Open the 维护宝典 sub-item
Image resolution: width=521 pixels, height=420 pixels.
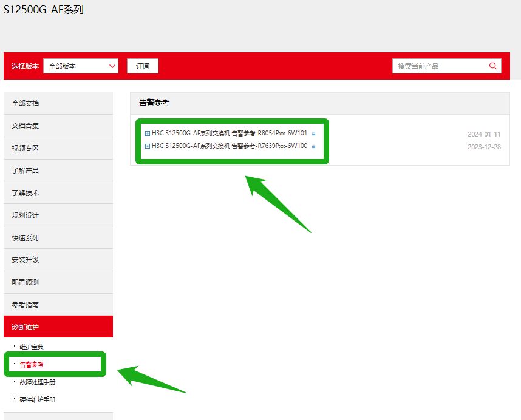32,347
